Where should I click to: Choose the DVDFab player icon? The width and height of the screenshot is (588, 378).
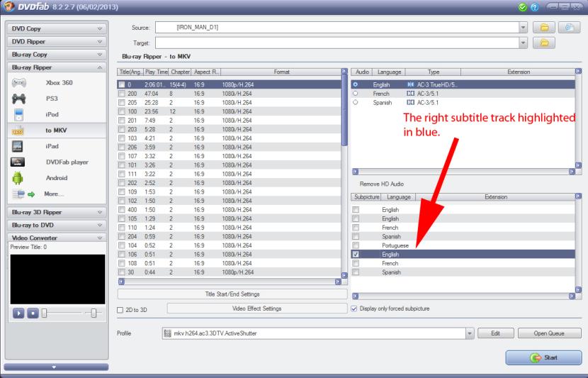click(18, 162)
